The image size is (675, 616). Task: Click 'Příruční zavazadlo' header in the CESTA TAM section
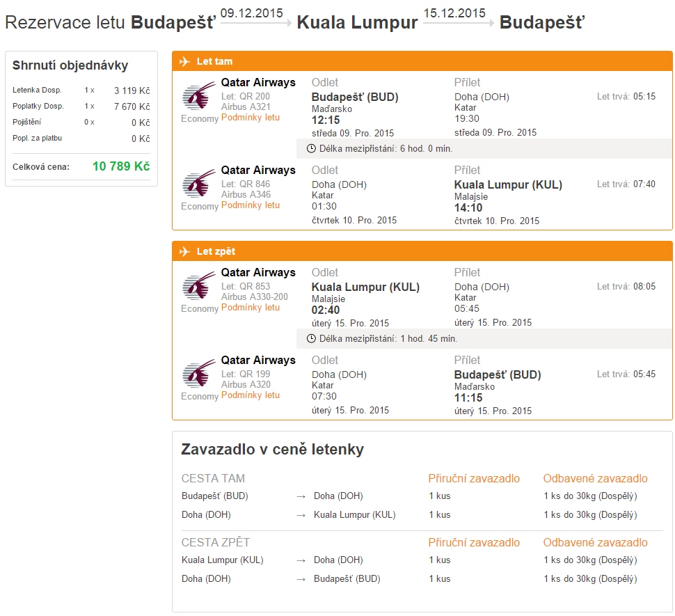pyautogui.click(x=474, y=479)
